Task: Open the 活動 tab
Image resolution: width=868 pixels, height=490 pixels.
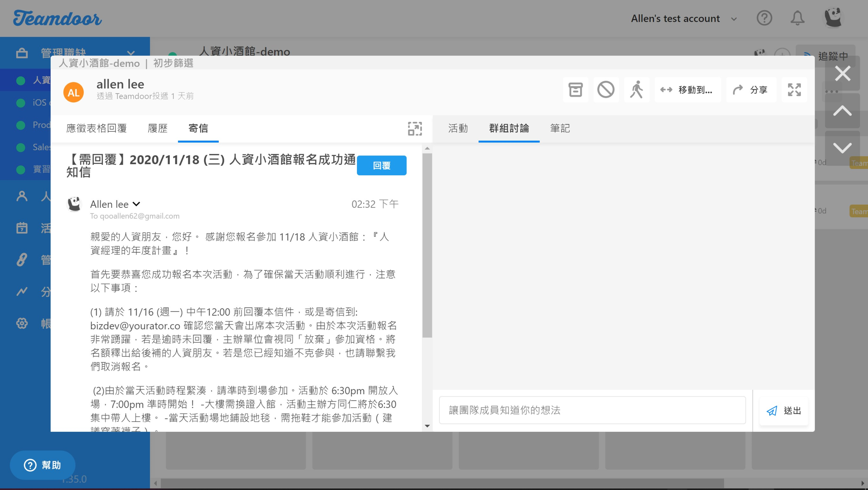Action: point(458,128)
